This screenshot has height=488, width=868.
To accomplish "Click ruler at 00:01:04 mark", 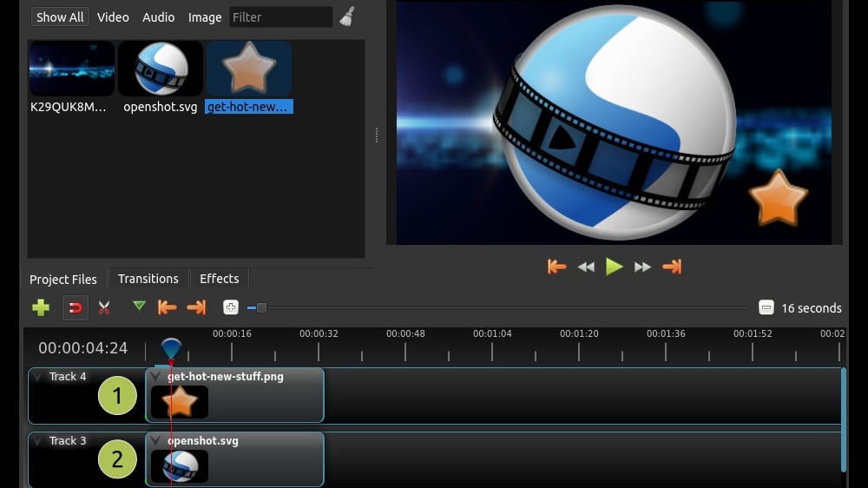I will pos(492,333).
